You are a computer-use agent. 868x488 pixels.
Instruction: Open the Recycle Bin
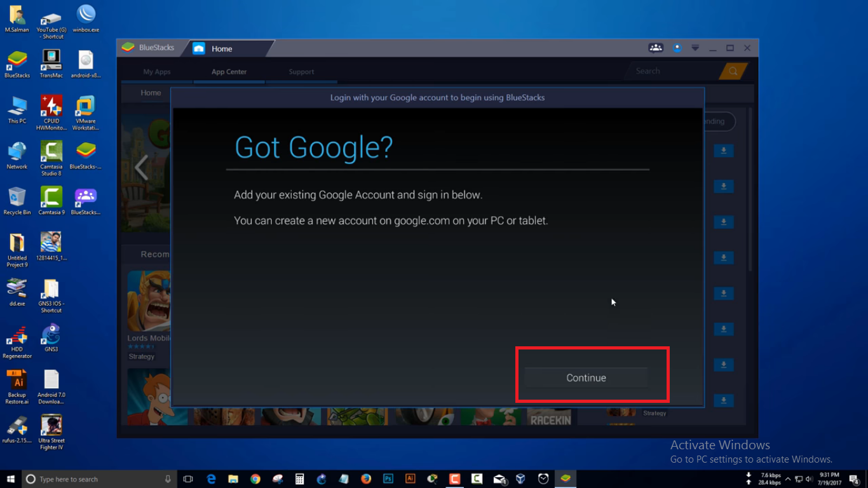(17, 201)
